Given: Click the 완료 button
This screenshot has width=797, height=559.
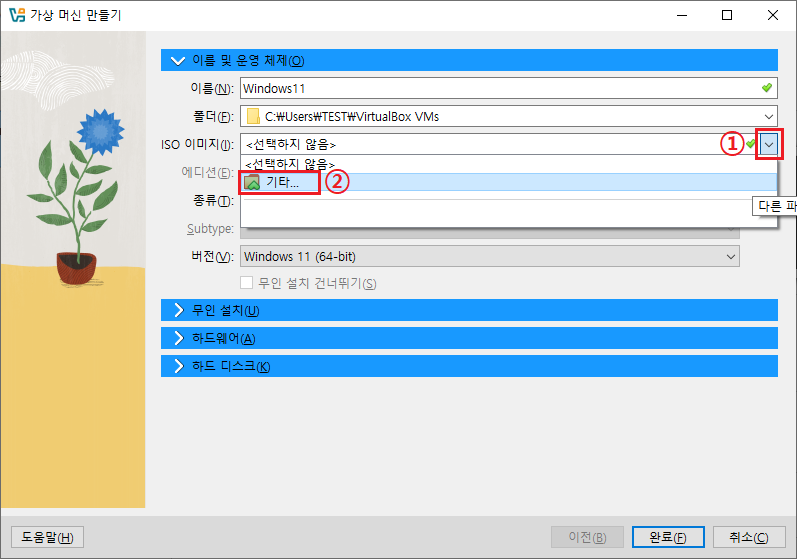Looking at the screenshot, I should point(668,537).
